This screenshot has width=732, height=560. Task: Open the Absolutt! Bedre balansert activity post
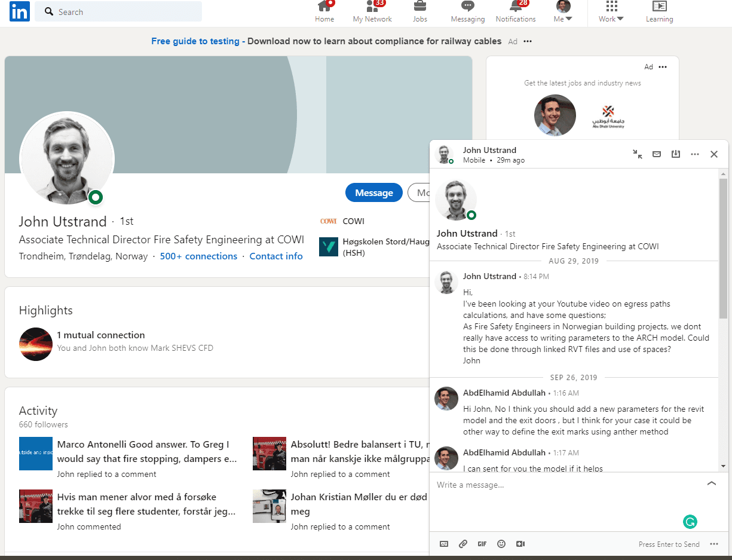[x=360, y=452]
